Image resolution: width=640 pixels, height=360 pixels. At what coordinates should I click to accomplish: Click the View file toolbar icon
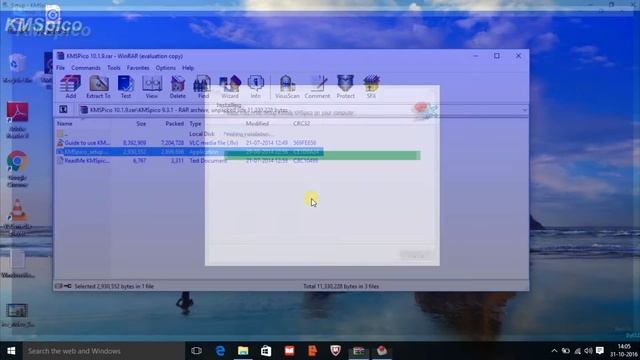point(151,87)
